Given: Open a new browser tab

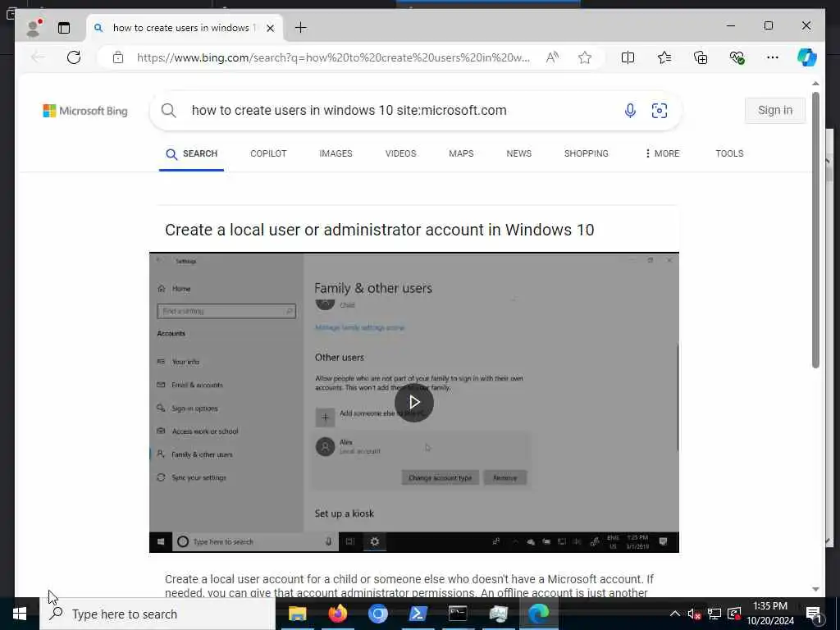Looking at the screenshot, I should tap(301, 28).
